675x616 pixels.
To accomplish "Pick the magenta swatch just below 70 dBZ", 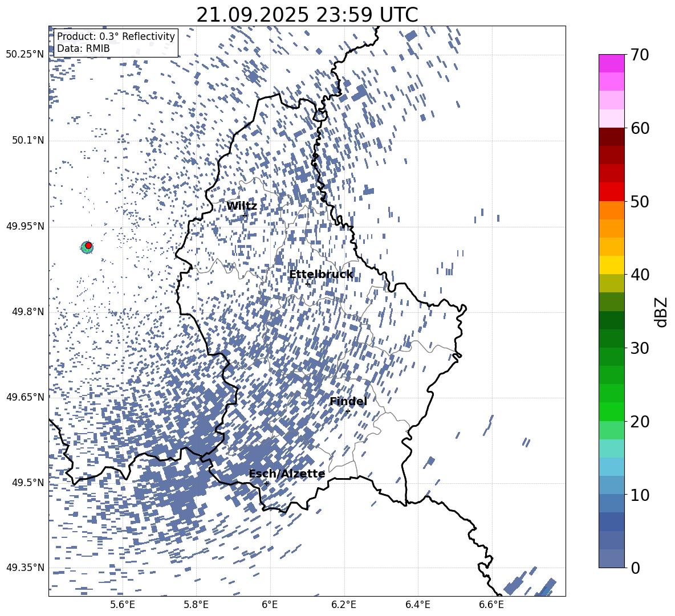I will click(x=611, y=63).
